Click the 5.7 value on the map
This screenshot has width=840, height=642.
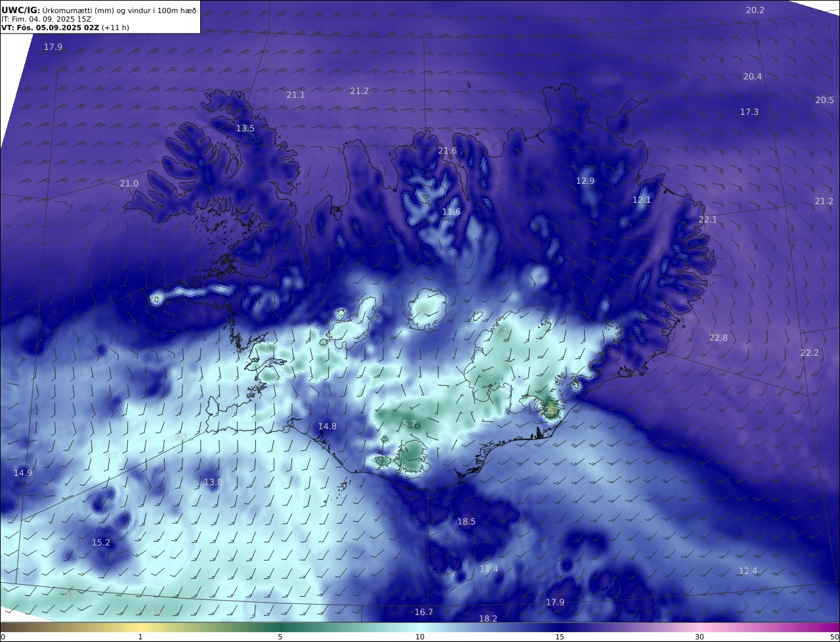coord(409,424)
